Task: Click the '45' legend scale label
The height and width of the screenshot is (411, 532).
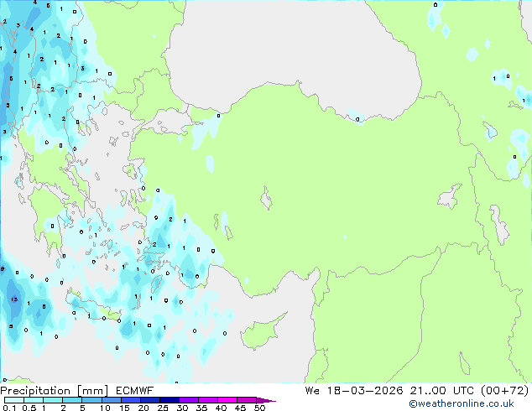Action: [240, 408]
